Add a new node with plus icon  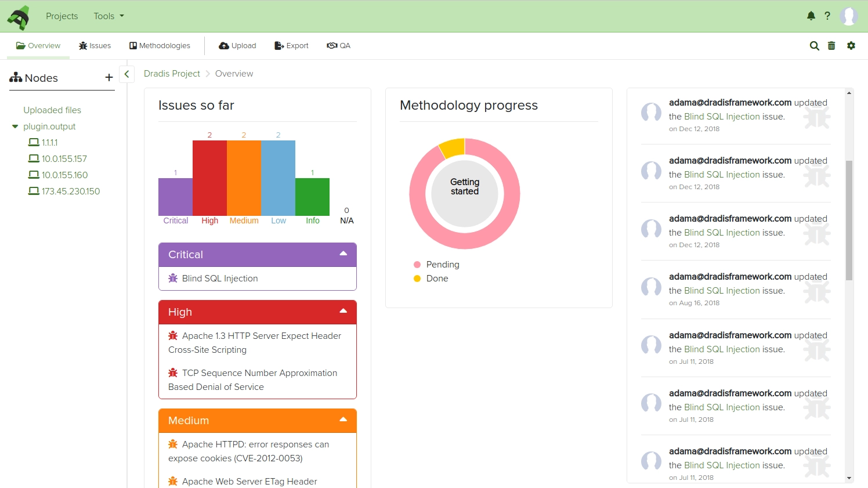click(x=108, y=77)
